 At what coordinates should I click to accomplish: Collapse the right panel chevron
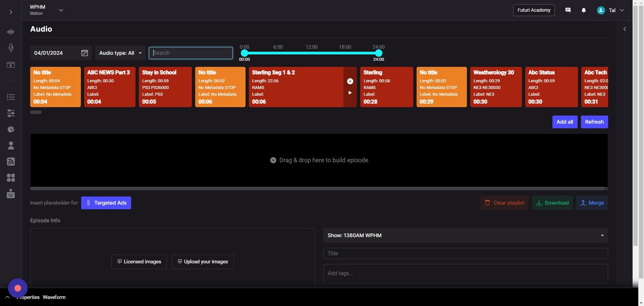click(625, 29)
